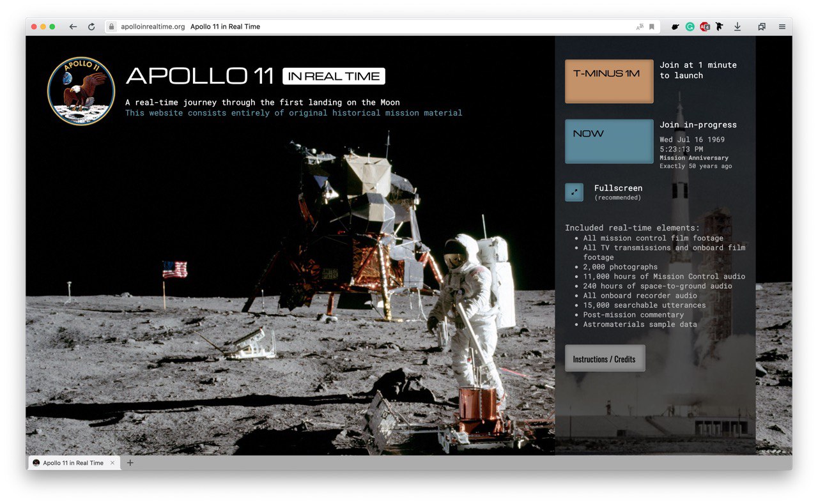
Task: Click the padlock site security icon
Action: point(112,27)
